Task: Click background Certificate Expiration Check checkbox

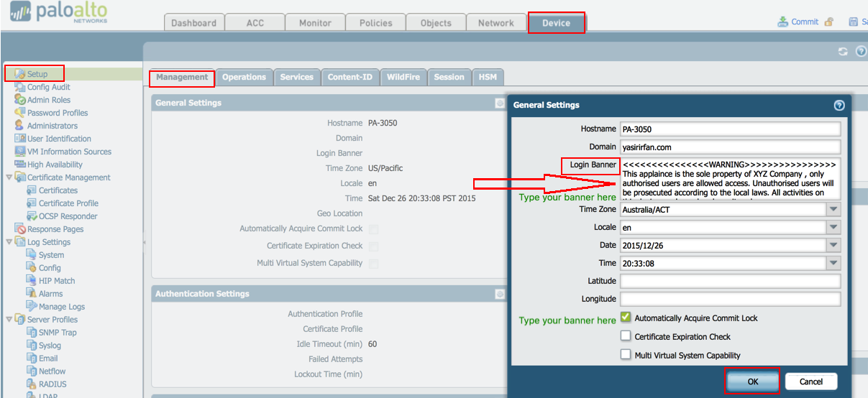Action: point(373,246)
